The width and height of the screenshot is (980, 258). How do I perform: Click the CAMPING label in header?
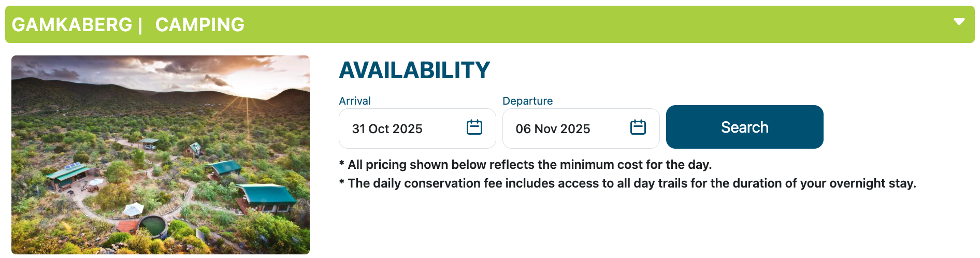pos(200,24)
